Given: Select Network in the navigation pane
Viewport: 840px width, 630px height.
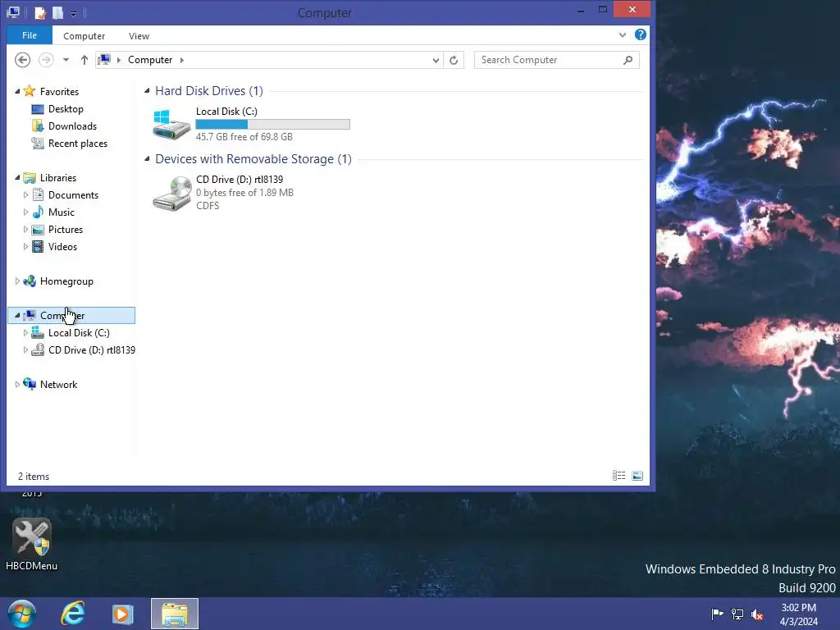Looking at the screenshot, I should click(x=58, y=385).
